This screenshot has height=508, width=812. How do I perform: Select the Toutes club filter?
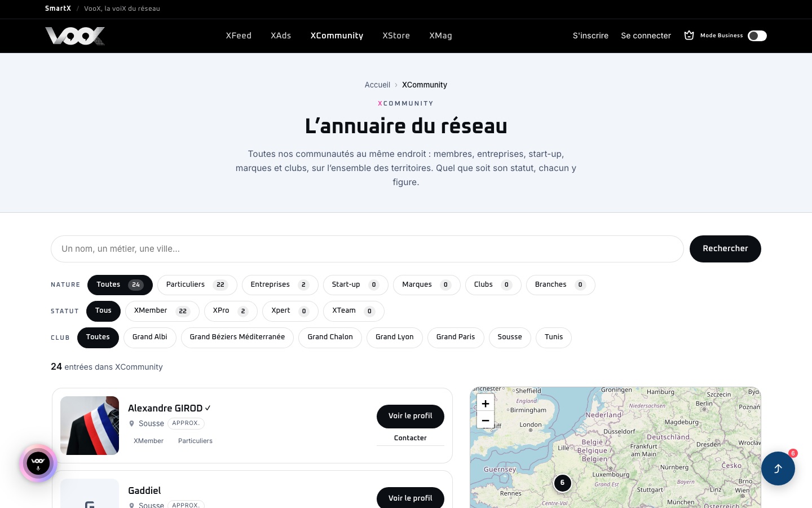pos(98,338)
